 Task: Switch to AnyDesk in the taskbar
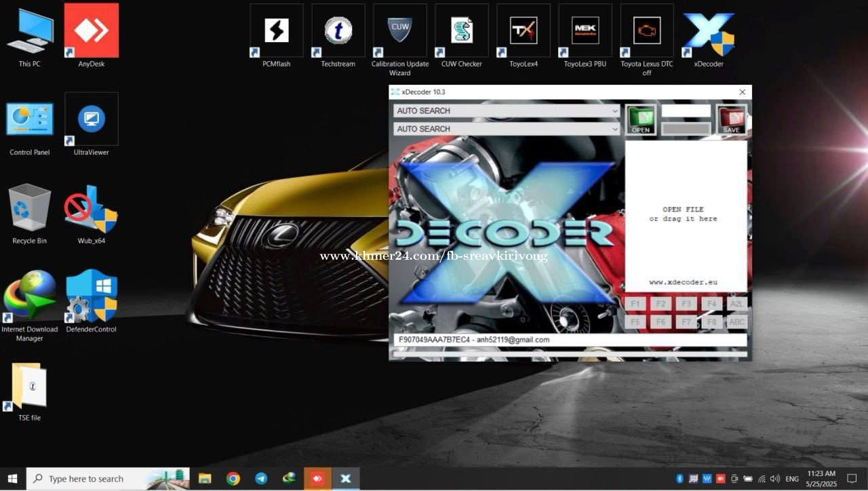point(317,478)
